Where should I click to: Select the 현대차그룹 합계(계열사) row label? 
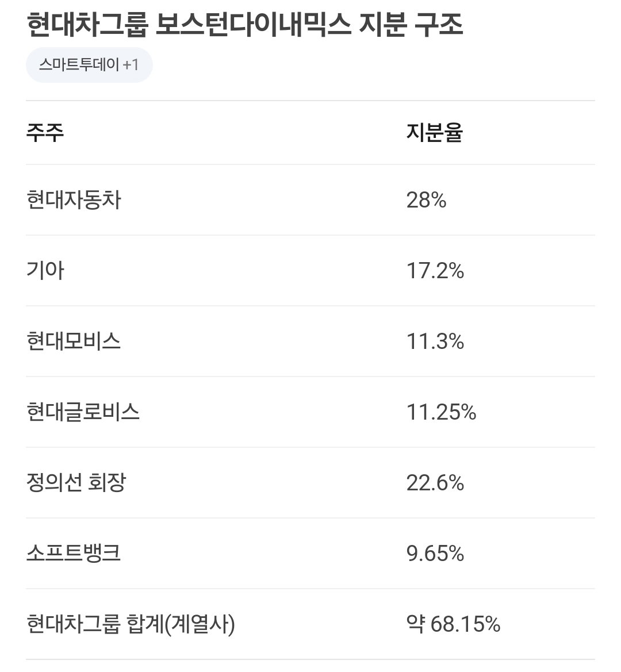click(131, 624)
